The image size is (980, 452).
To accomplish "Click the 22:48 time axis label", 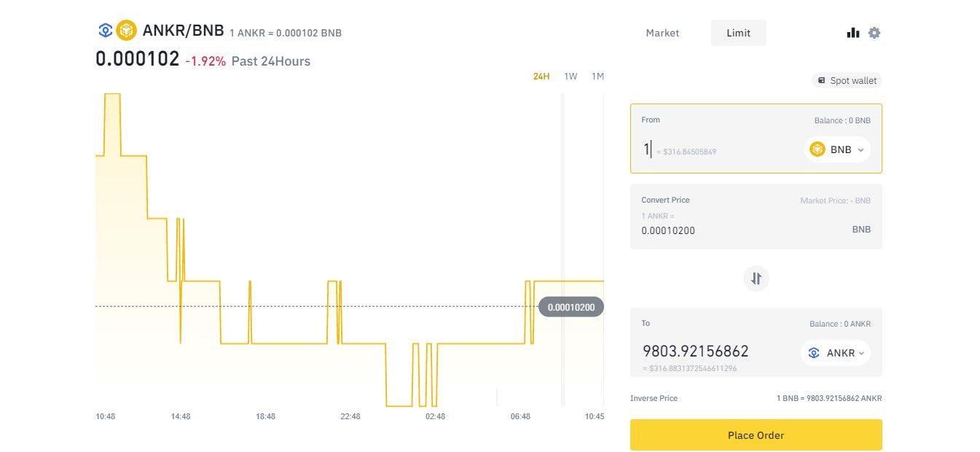I will (x=350, y=416).
